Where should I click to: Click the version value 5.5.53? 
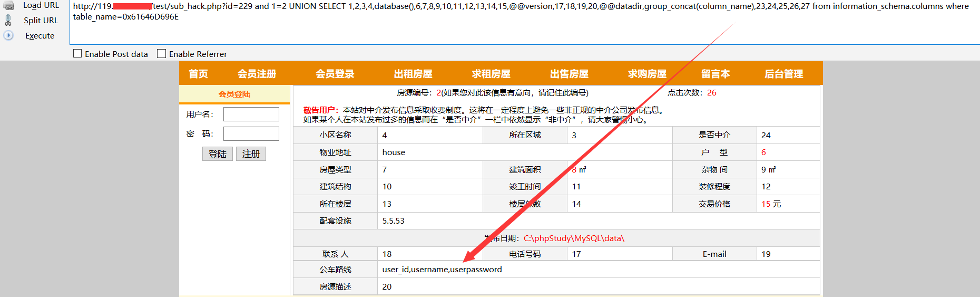click(x=393, y=221)
